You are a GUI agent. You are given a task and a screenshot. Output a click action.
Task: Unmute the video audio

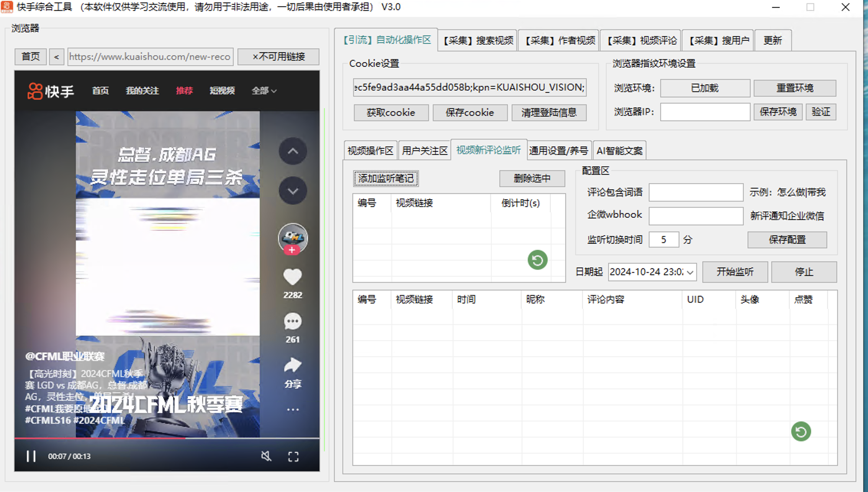[267, 456]
